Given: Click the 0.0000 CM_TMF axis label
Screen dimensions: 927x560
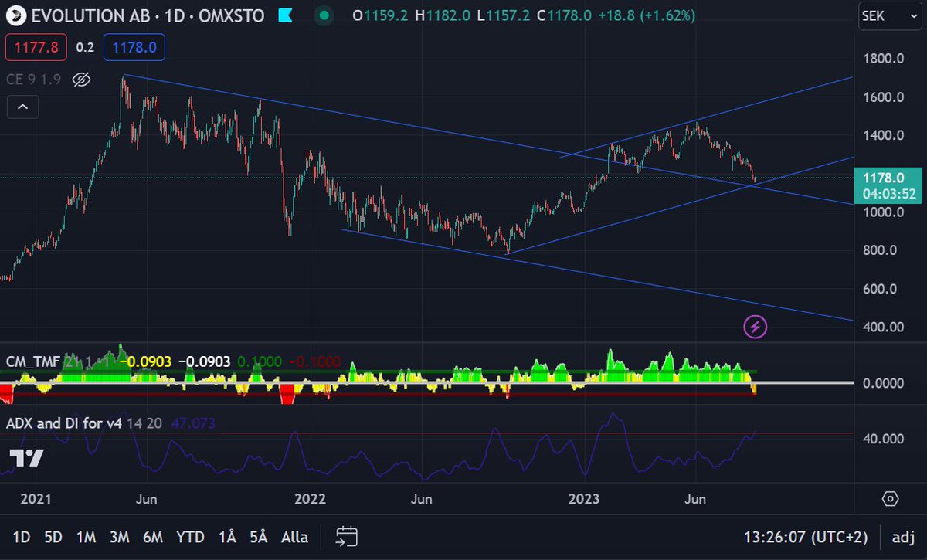Looking at the screenshot, I should click(885, 383).
